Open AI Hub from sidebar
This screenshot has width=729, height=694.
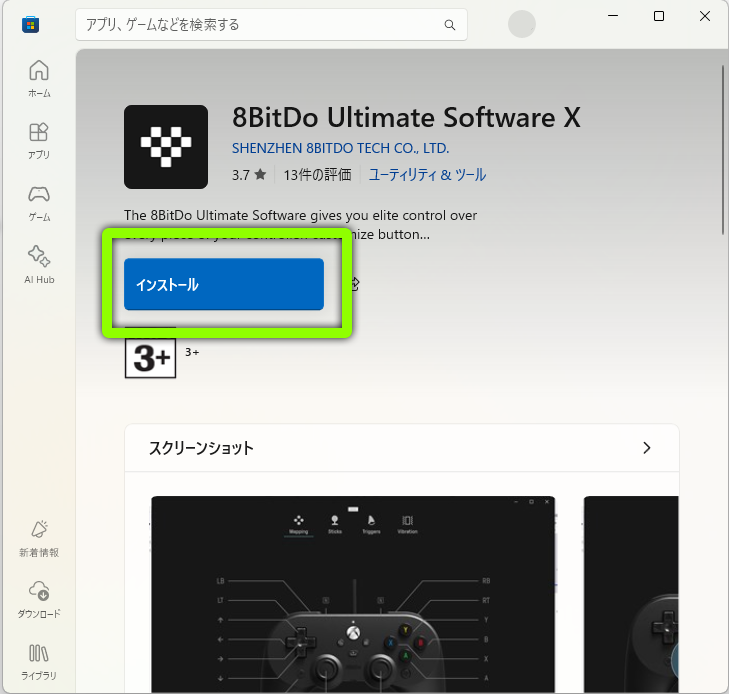38,265
